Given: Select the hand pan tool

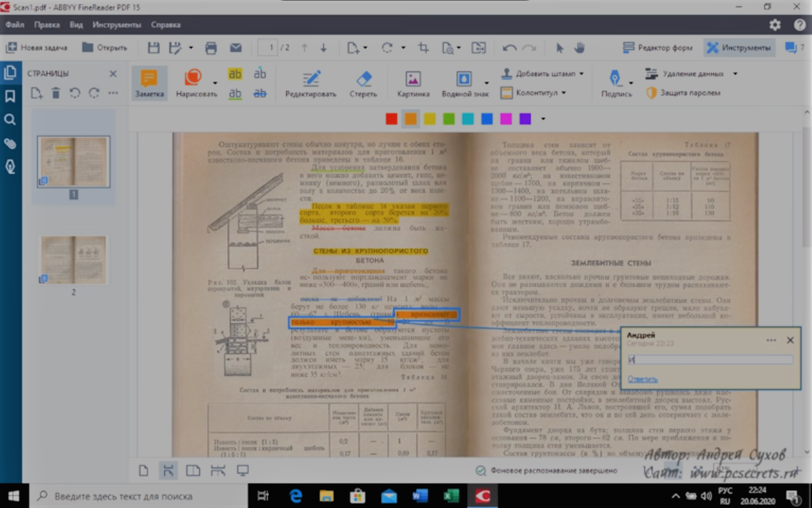Looking at the screenshot, I should [x=580, y=47].
